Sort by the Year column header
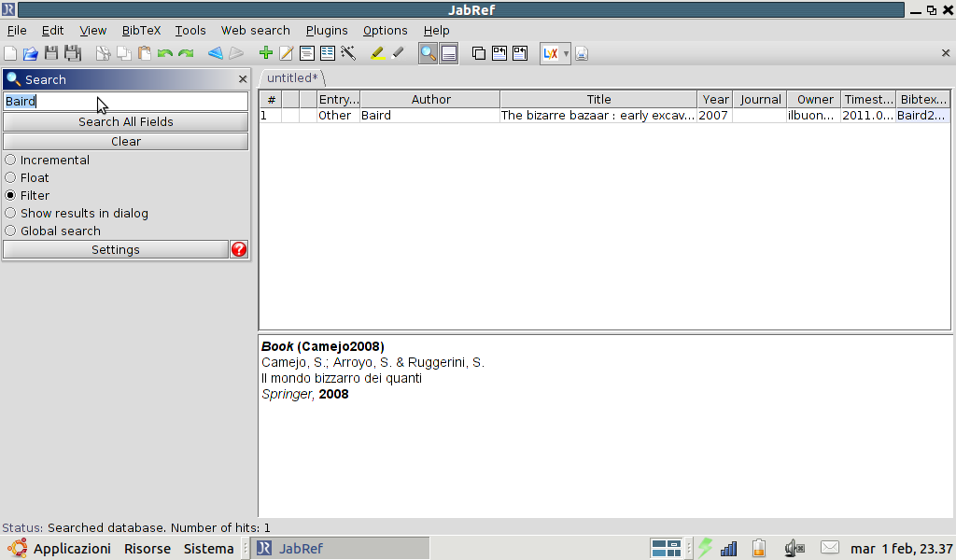Viewport: 956px width, 560px height. (x=715, y=99)
